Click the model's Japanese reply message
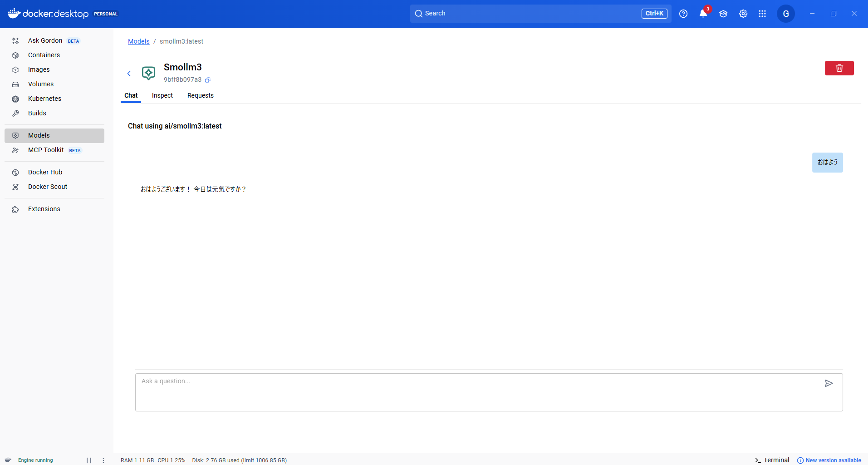Screen dimensions: 868x465 (193, 189)
